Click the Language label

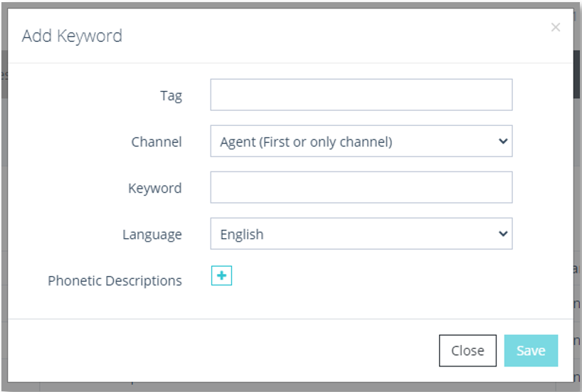[x=152, y=235]
